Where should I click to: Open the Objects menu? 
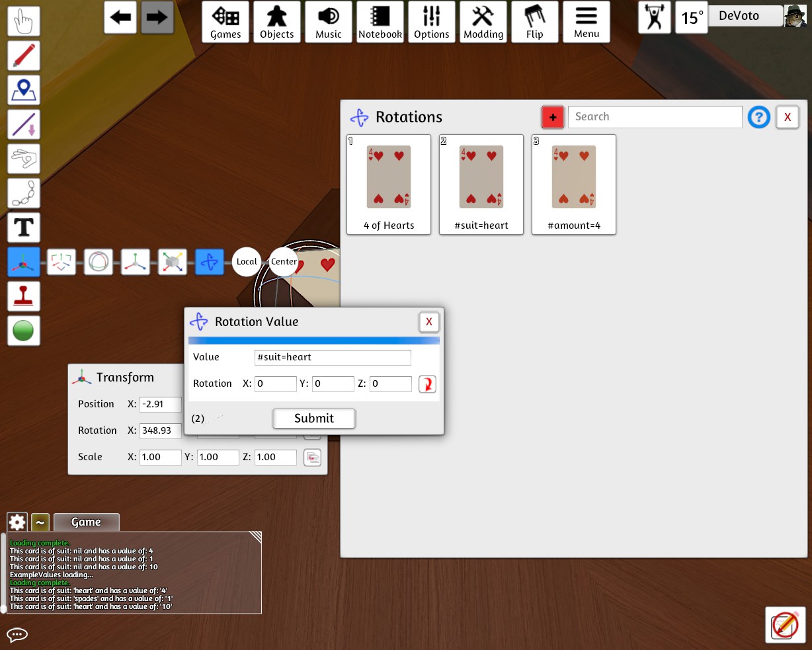point(277,22)
